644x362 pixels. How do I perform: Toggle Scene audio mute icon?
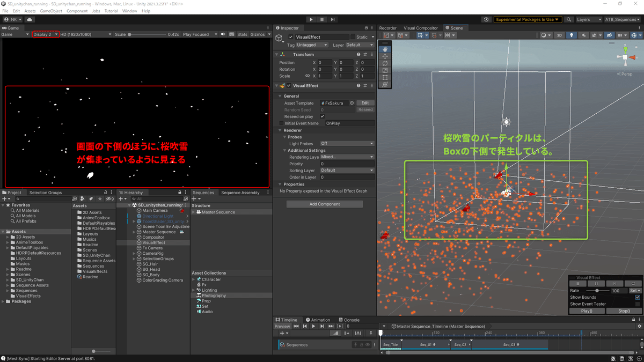click(584, 35)
